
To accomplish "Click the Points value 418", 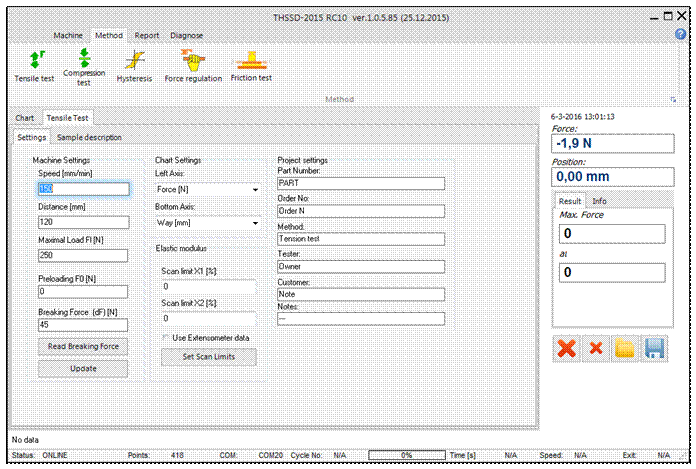I will coord(177,455).
